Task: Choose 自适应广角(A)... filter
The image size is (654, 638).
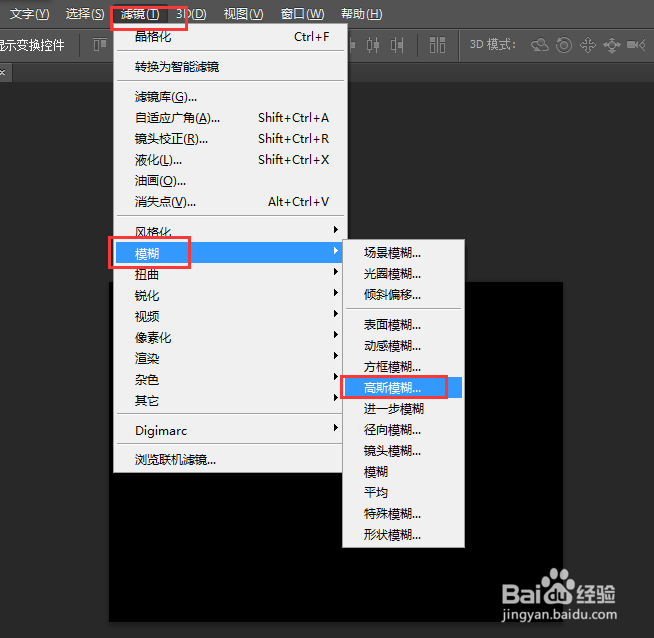Action: point(230,118)
